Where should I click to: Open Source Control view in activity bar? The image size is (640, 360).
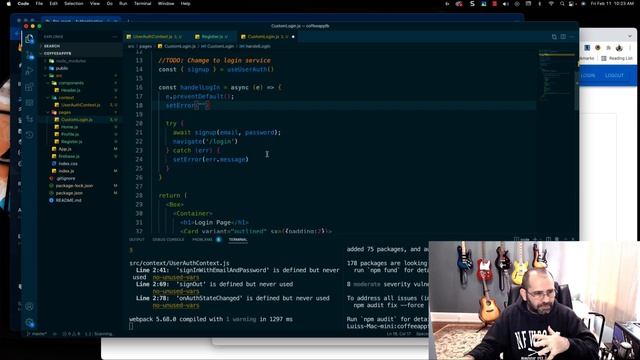tap(29, 55)
